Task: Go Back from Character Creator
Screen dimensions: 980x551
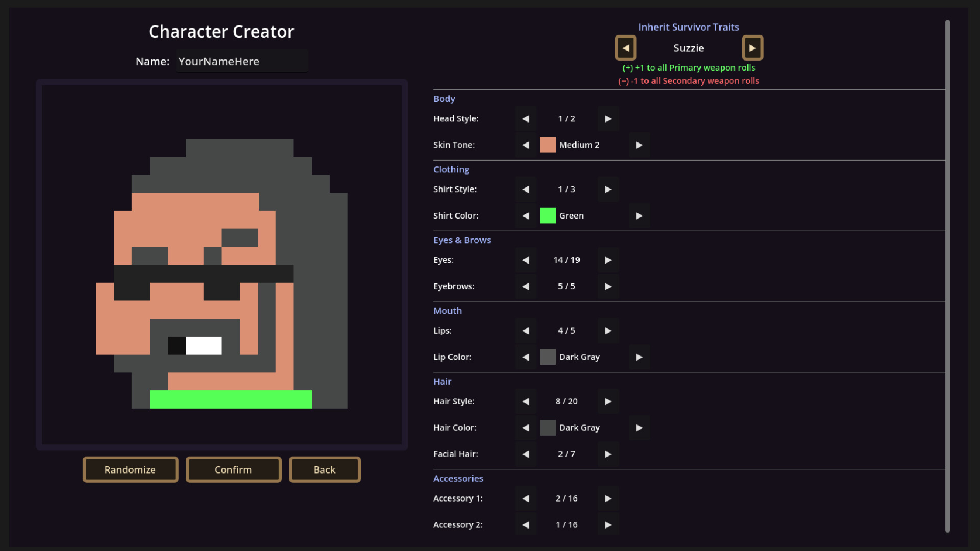Action: tap(325, 470)
